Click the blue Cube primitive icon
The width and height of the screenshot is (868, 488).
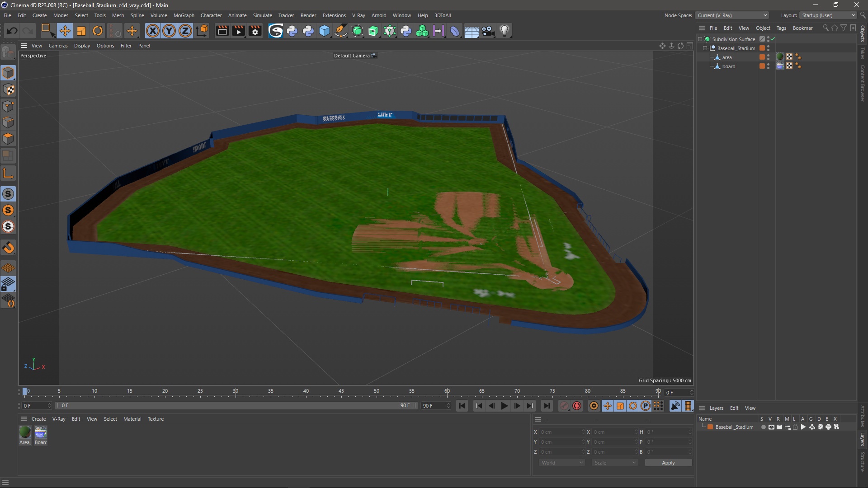tap(325, 31)
